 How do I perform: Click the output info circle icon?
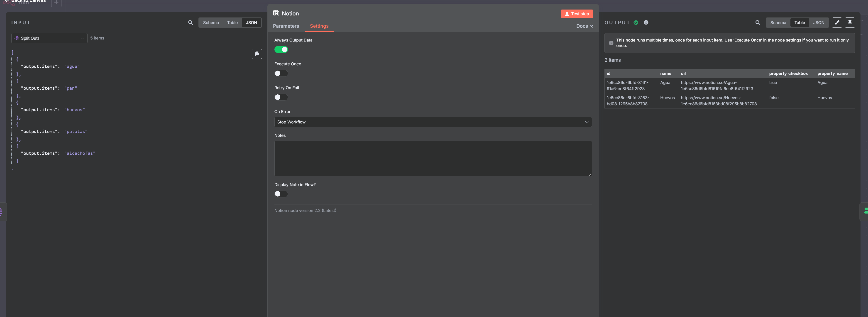tap(645, 23)
